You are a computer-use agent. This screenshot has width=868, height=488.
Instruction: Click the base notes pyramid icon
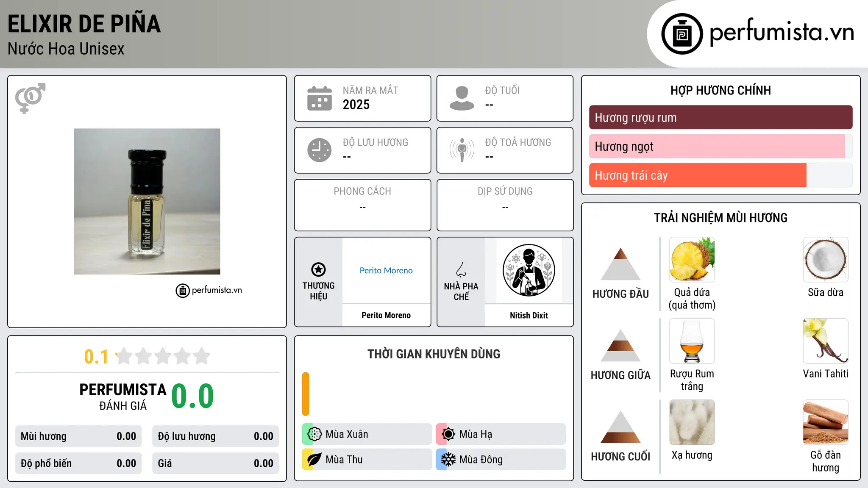click(x=620, y=427)
